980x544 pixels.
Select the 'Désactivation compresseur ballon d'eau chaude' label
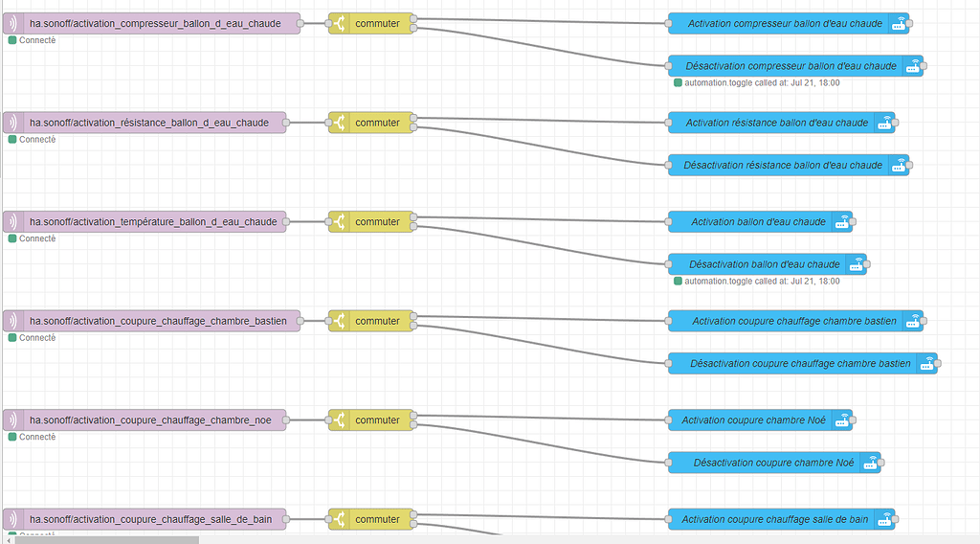click(x=791, y=66)
